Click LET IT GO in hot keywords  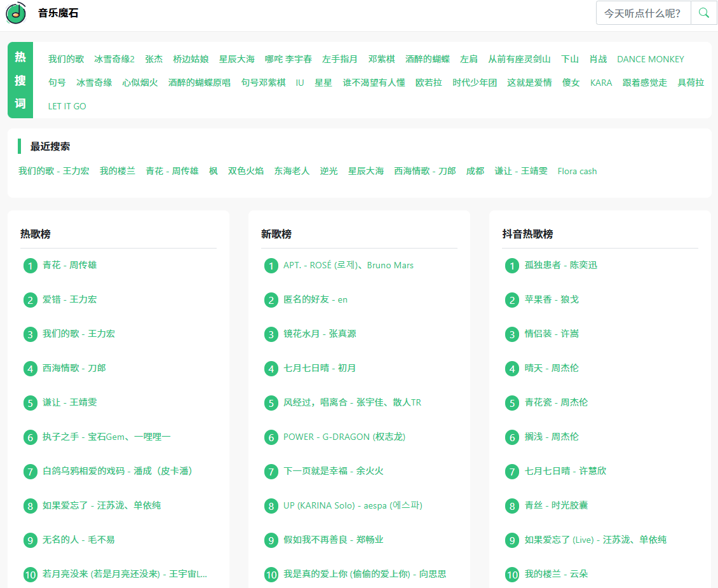(67, 106)
